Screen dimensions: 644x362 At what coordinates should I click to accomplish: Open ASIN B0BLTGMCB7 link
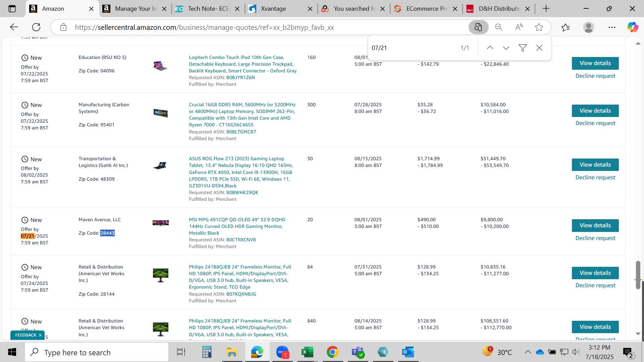[x=241, y=132]
